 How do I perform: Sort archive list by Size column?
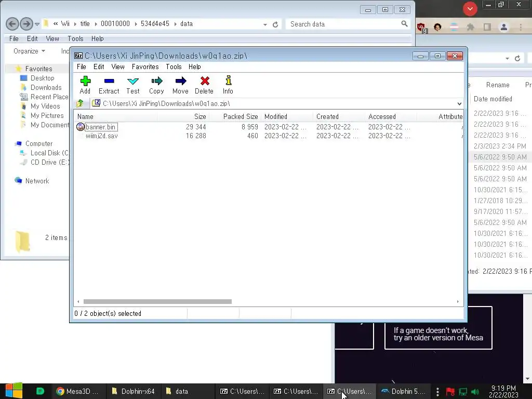point(183,116)
